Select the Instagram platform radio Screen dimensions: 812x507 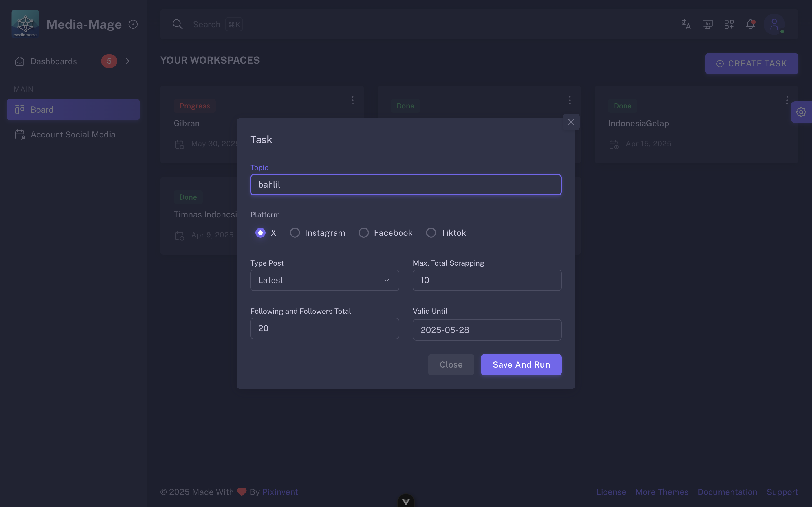[295, 233]
